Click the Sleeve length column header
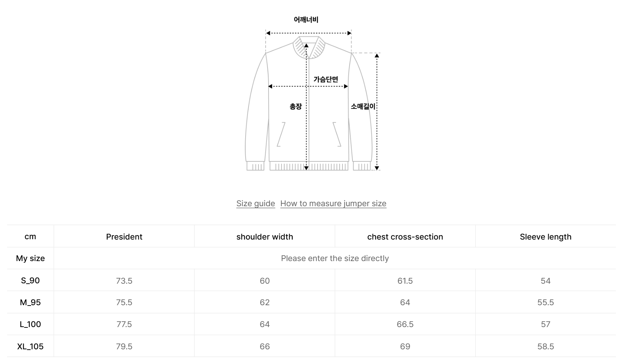The height and width of the screenshot is (364, 625). 545,237
